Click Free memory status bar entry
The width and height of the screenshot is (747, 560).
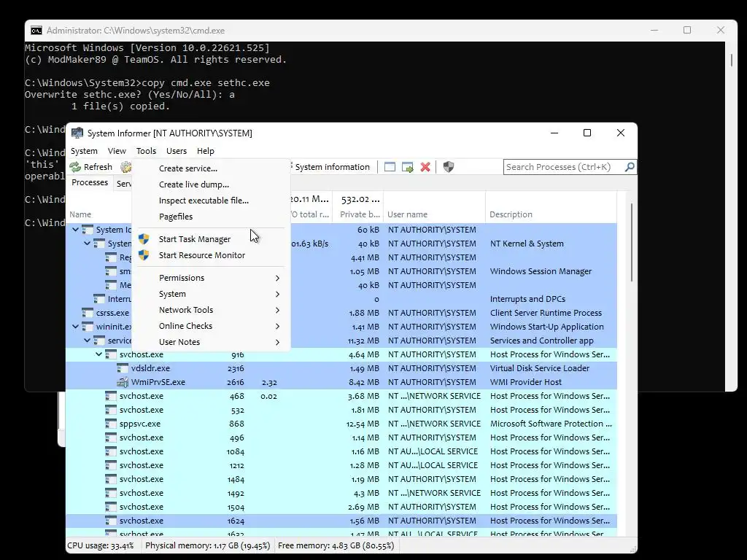pyautogui.click(x=336, y=545)
